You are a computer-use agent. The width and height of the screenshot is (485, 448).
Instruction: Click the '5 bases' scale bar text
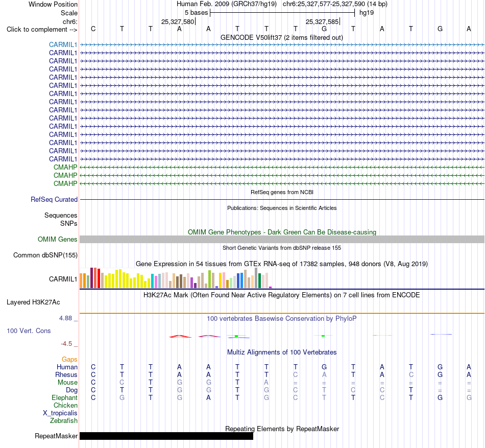(x=197, y=13)
